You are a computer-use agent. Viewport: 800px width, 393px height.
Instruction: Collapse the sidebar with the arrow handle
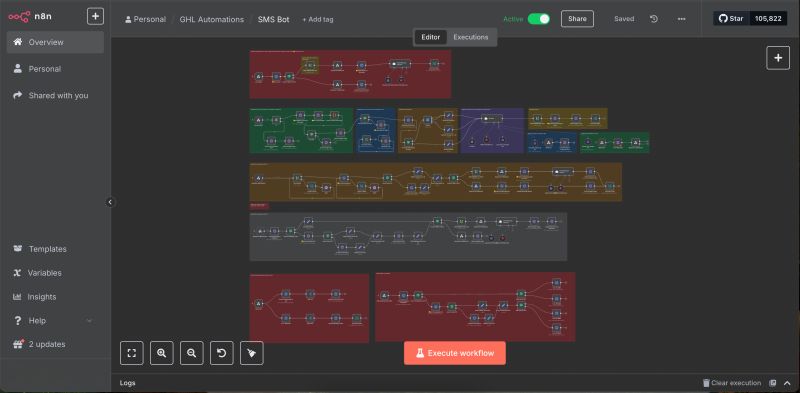point(110,202)
